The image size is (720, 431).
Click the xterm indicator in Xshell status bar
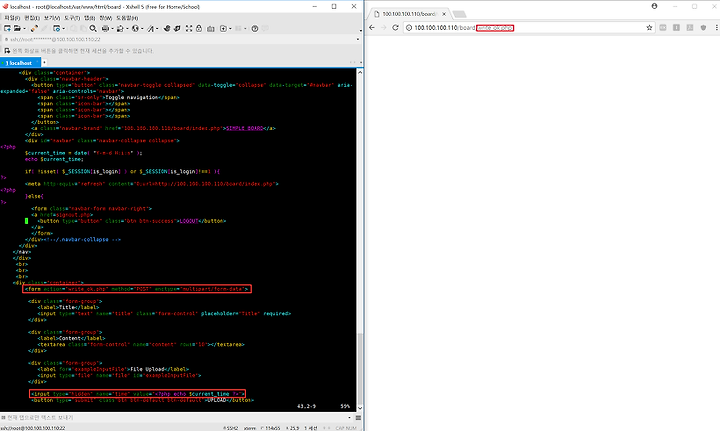250,428
